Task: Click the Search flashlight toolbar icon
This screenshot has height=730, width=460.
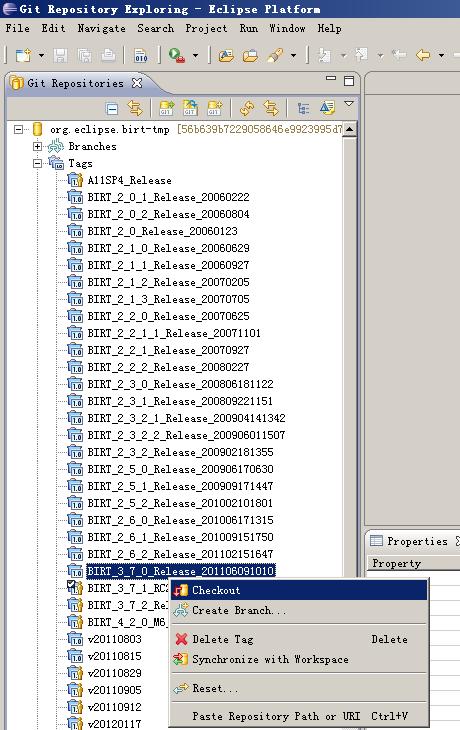Action: [x=275, y=55]
